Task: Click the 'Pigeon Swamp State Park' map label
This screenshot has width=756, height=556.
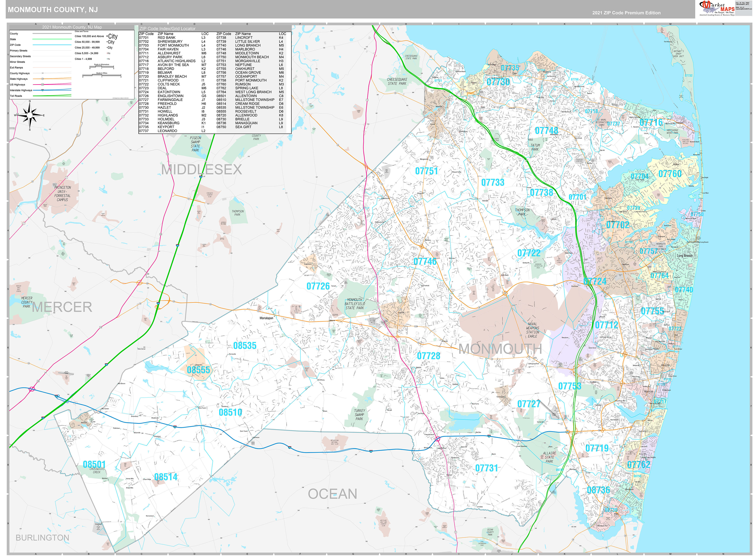Action: click(195, 144)
